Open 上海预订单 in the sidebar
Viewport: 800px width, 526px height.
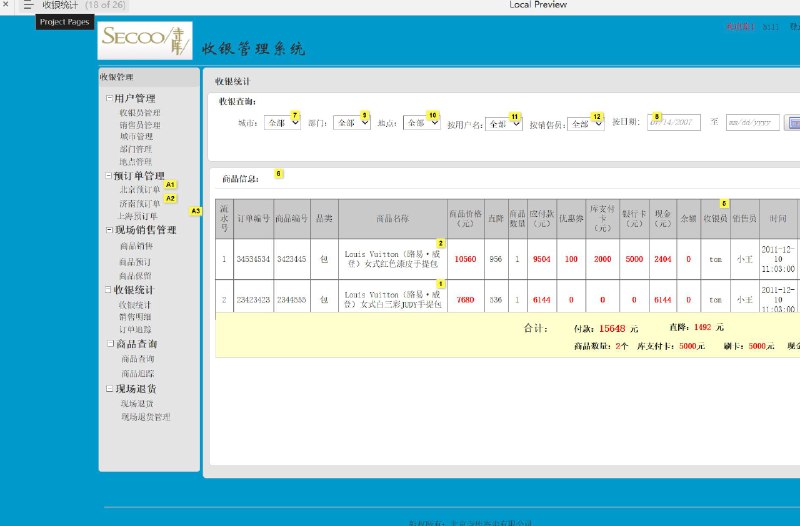(138, 216)
